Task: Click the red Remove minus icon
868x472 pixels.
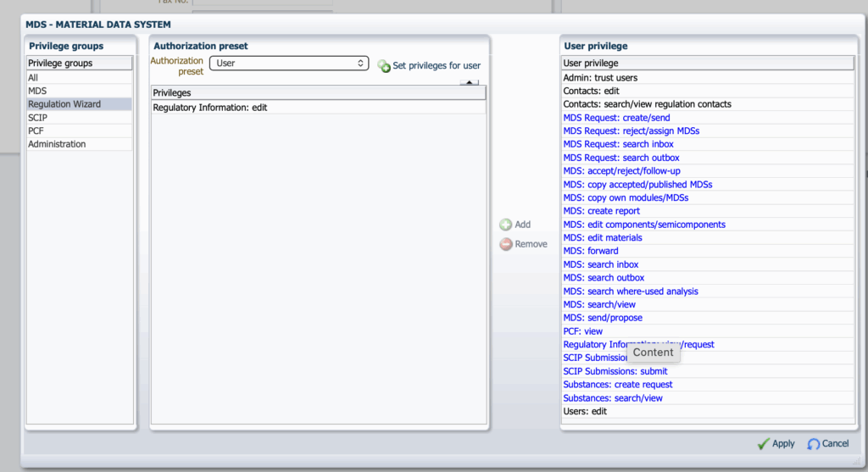Action: pos(505,244)
